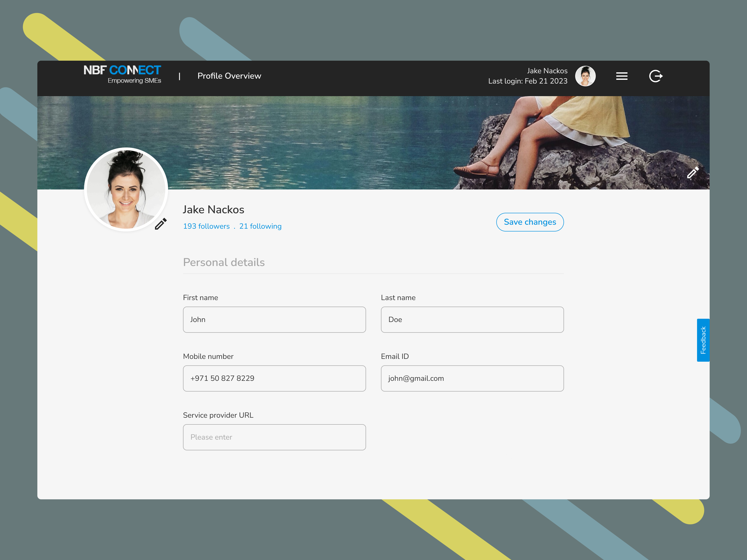Screen dimensions: 747x560
Task: Focus the Mobile number input field
Action: 274,378
